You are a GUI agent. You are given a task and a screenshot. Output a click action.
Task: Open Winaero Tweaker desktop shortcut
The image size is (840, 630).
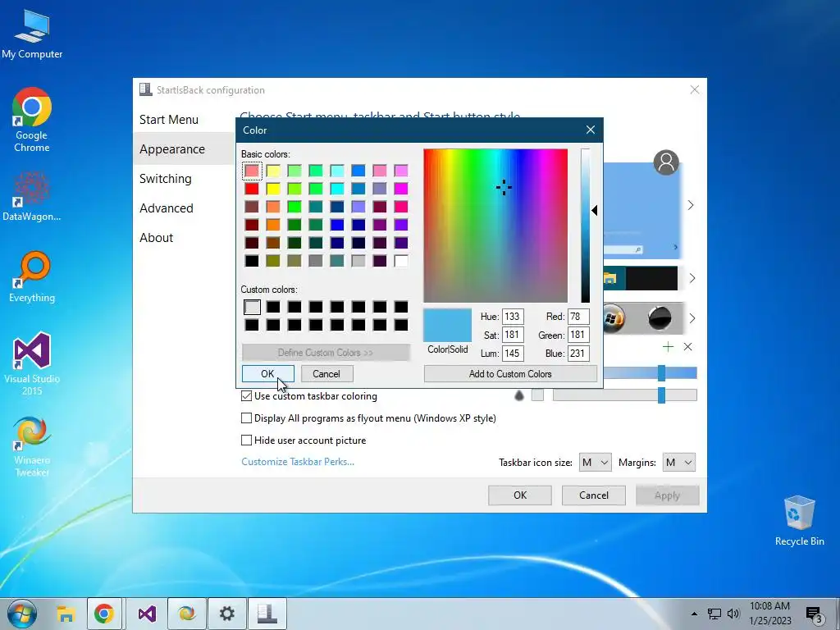(32, 446)
